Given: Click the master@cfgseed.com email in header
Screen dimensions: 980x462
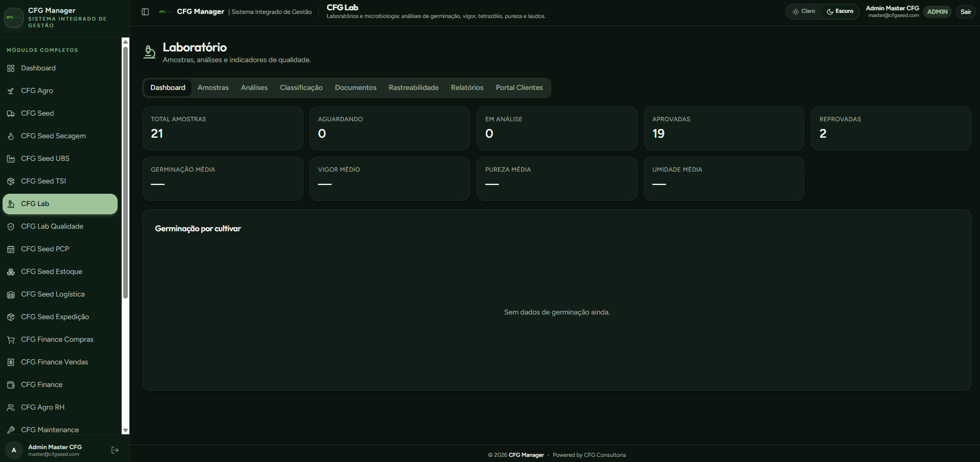Looking at the screenshot, I should click(x=893, y=15).
